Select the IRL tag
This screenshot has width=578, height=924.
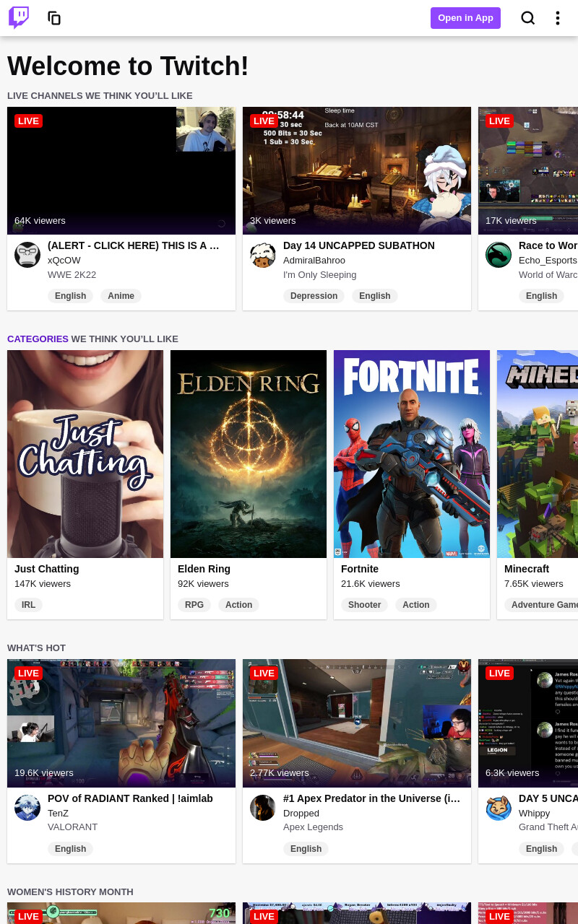pyautogui.click(x=29, y=605)
